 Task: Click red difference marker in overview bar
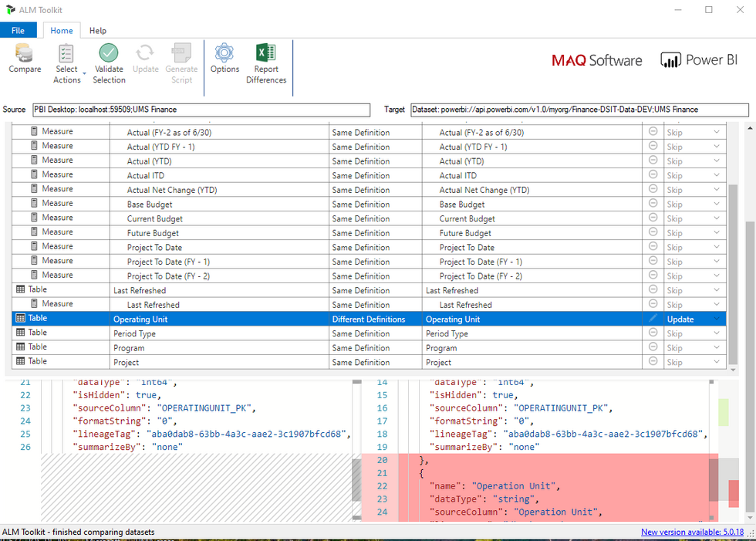coord(734,493)
